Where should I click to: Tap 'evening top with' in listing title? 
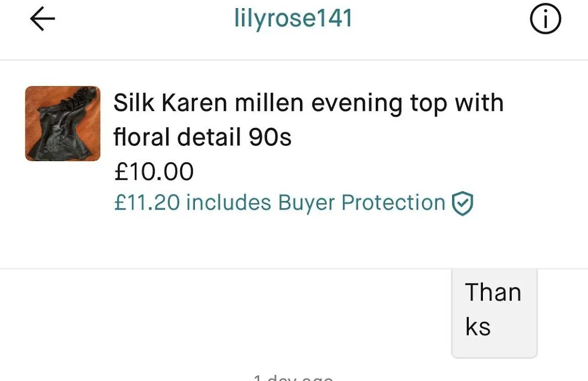407,103
